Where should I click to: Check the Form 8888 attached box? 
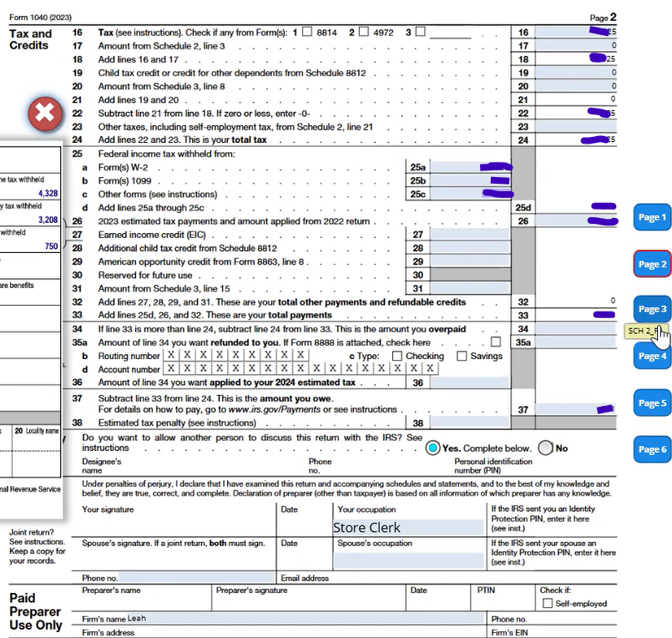tap(496, 342)
